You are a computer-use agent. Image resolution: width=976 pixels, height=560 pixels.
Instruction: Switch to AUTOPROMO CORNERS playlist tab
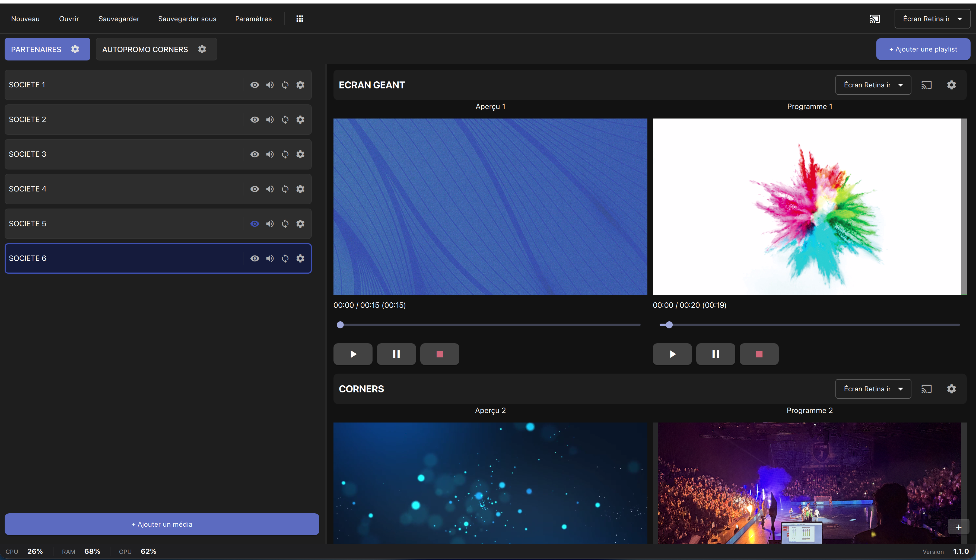point(145,49)
